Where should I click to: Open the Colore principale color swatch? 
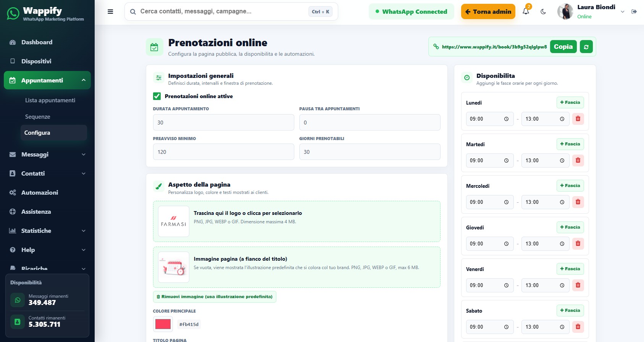click(x=163, y=324)
